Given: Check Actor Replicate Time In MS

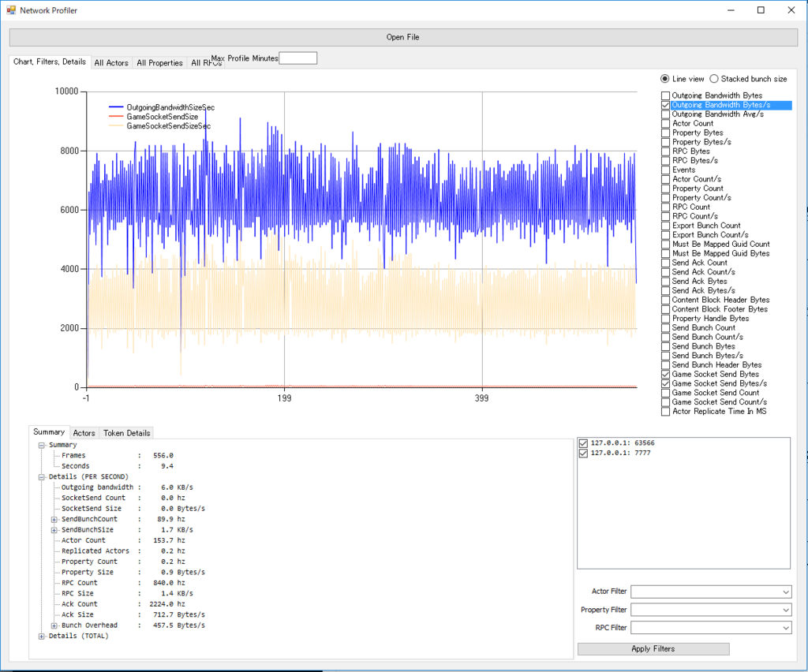Looking at the screenshot, I should 666,412.
